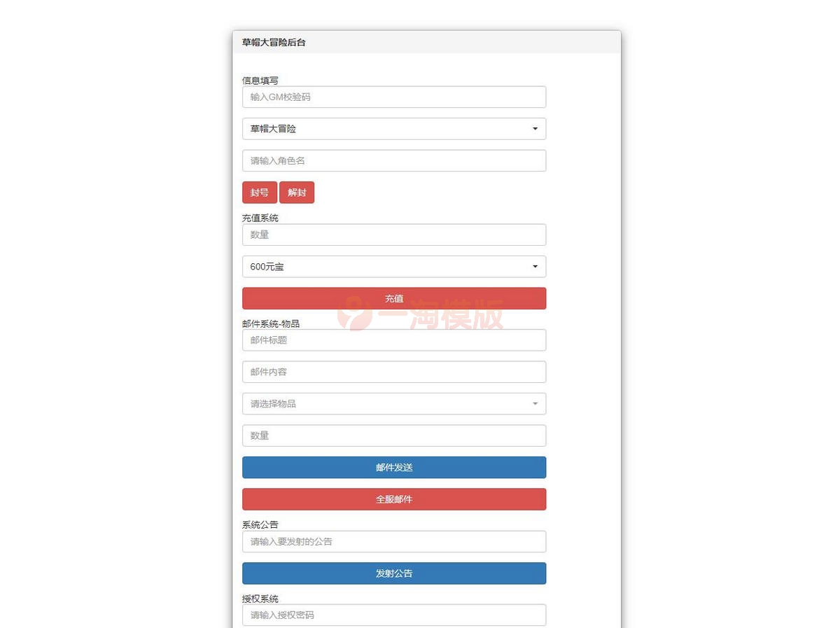Focus the 邮件标题 mail title field
This screenshot has width=840, height=628.
click(x=393, y=340)
